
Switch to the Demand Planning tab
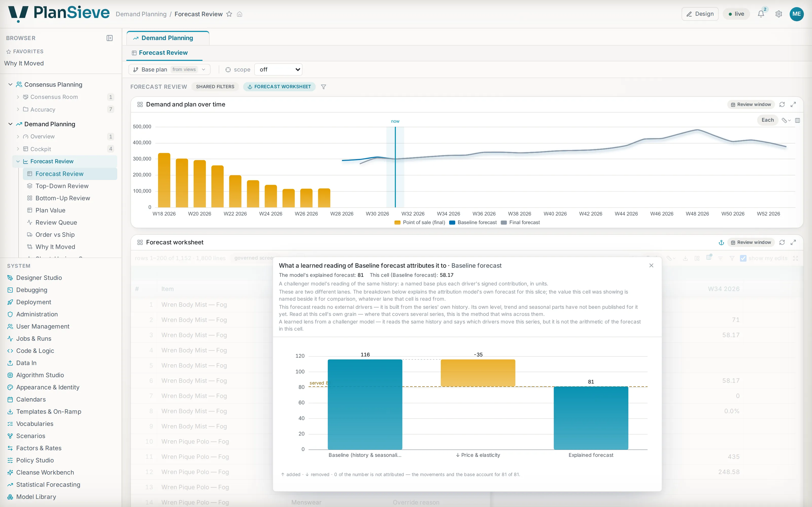[x=168, y=38]
